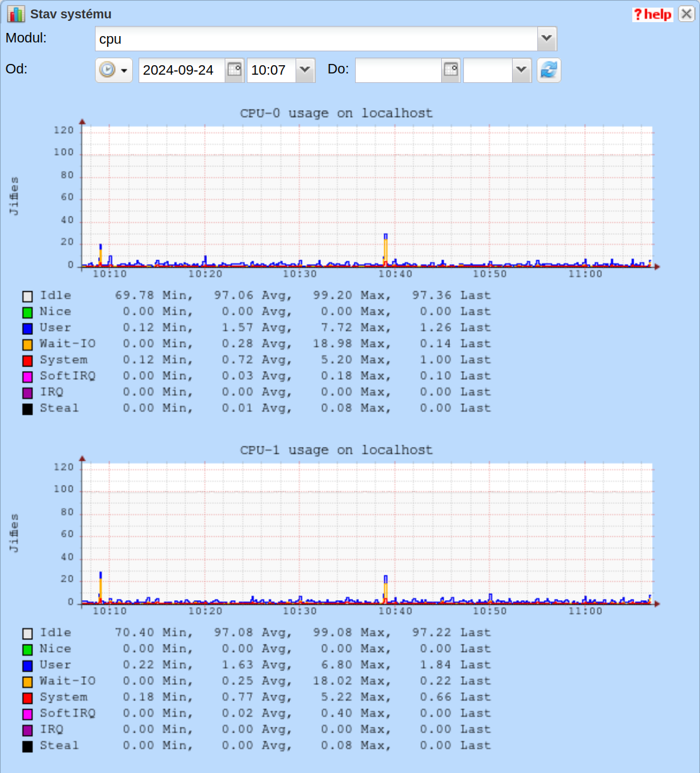700x773 pixels.
Task: Click the Stav systému bar chart icon
Action: [16, 14]
